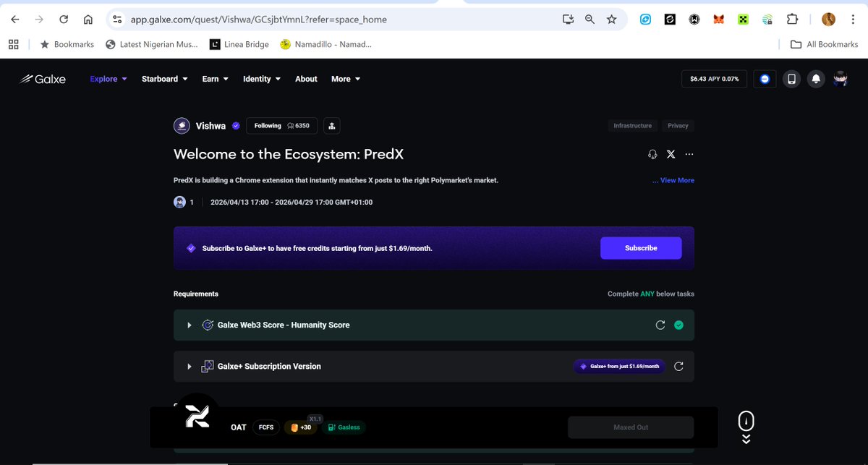868x465 pixels.
Task: Click the OAT reward logo thumbnail
Action: pyautogui.click(x=197, y=416)
